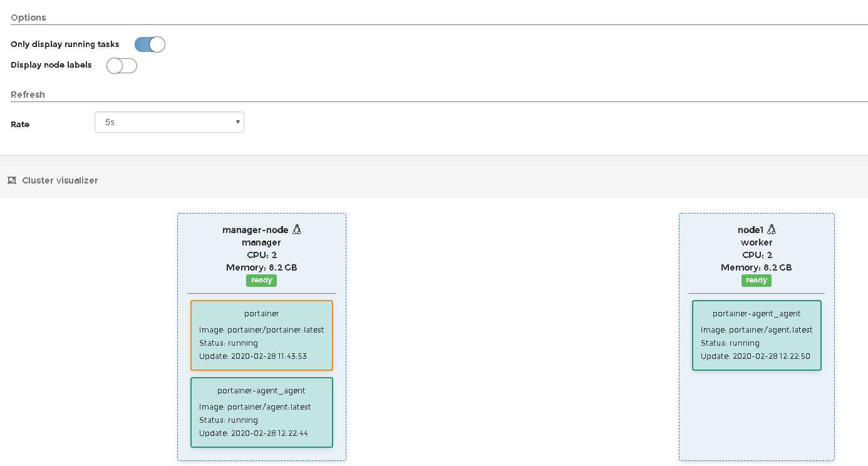Click the ready badge on manager-node
Screen dimensions: 868x466
261,280
